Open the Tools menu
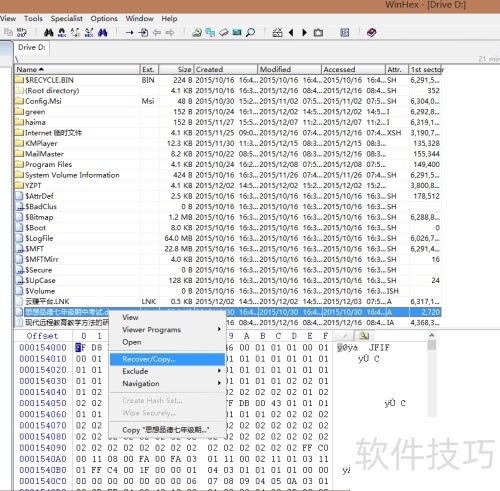 [x=33, y=18]
